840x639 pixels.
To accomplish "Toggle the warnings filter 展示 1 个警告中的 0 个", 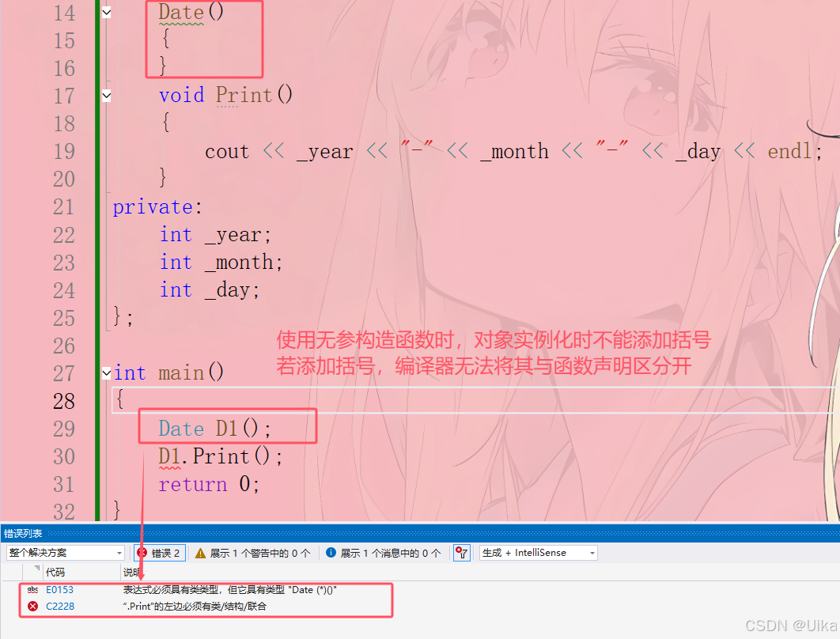I will (253, 553).
